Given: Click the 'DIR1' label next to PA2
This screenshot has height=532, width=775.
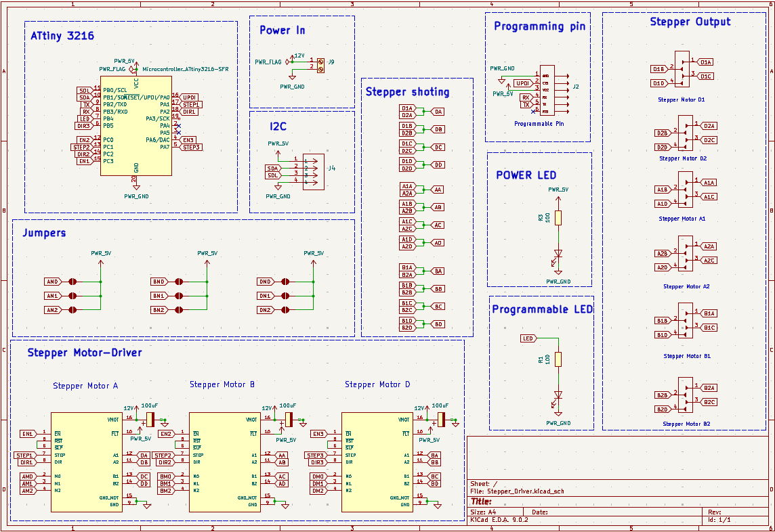Looking at the screenshot, I should click(190, 112).
